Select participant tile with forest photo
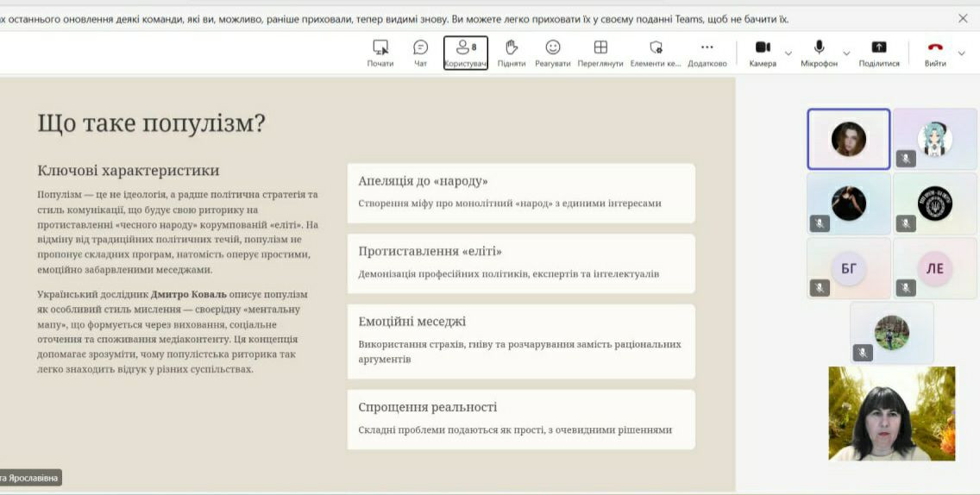 coord(892,333)
